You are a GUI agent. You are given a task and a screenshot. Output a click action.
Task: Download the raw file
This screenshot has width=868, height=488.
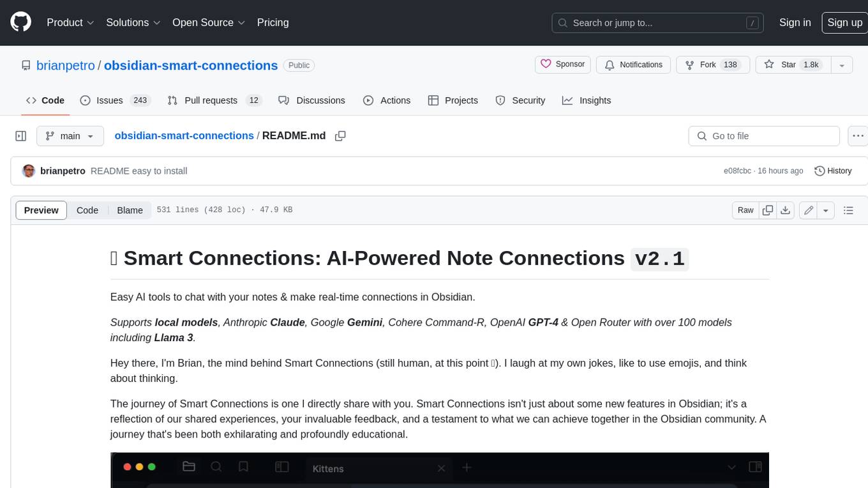click(786, 210)
